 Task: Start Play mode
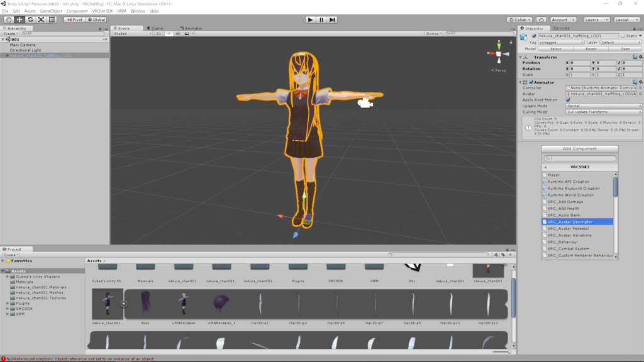point(311,19)
